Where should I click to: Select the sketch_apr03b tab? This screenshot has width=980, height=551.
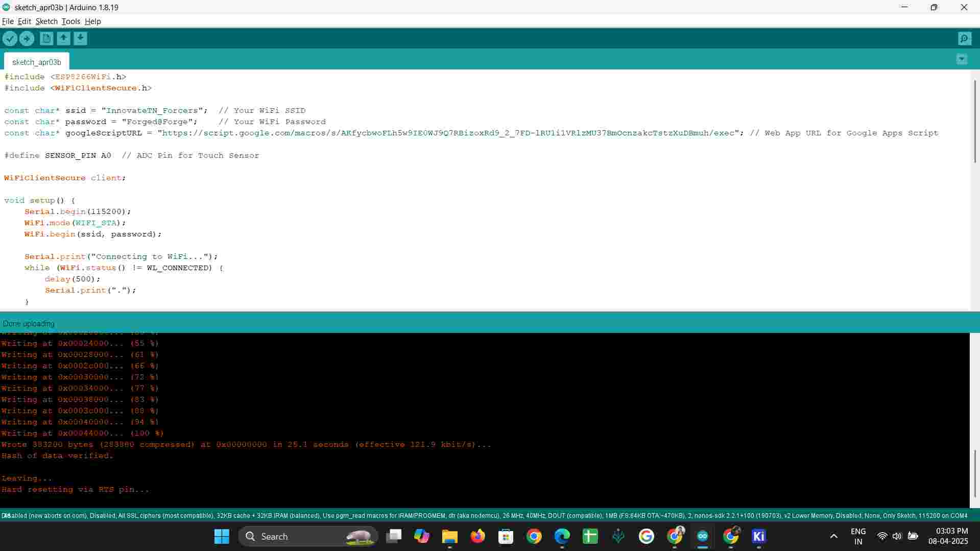click(x=37, y=62)
